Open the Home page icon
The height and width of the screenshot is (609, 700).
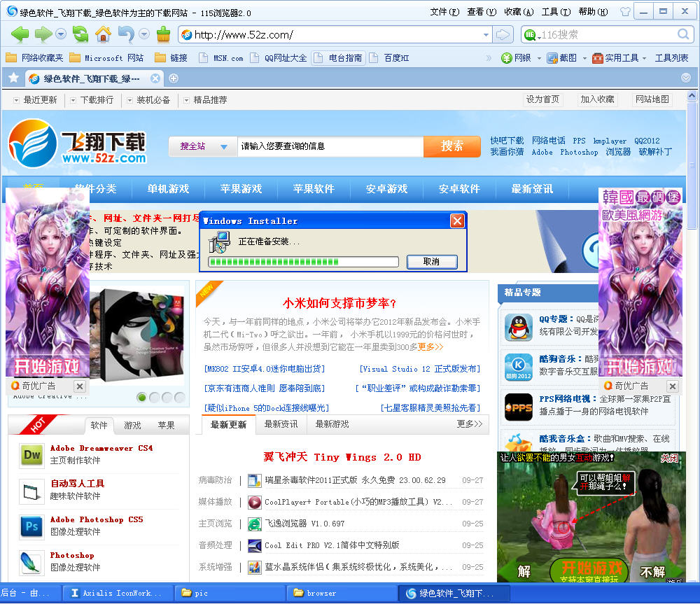coord(103,34)
